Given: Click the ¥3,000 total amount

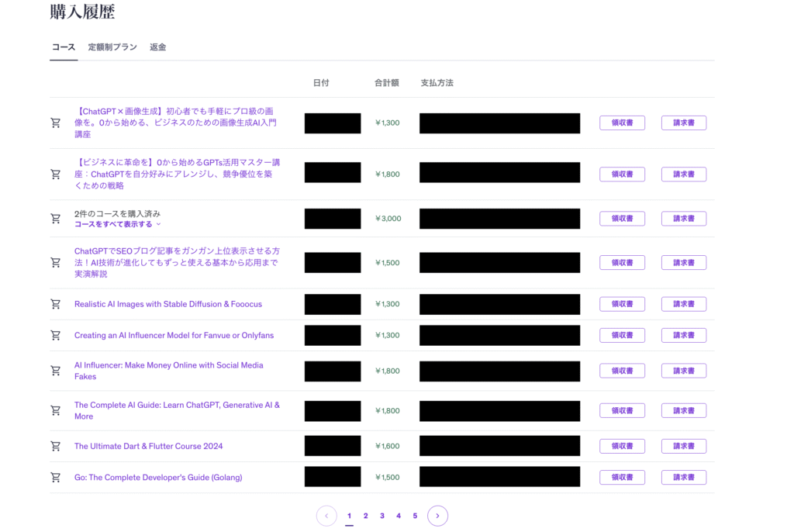Looking at the screenshot, I should click(388, 219).
